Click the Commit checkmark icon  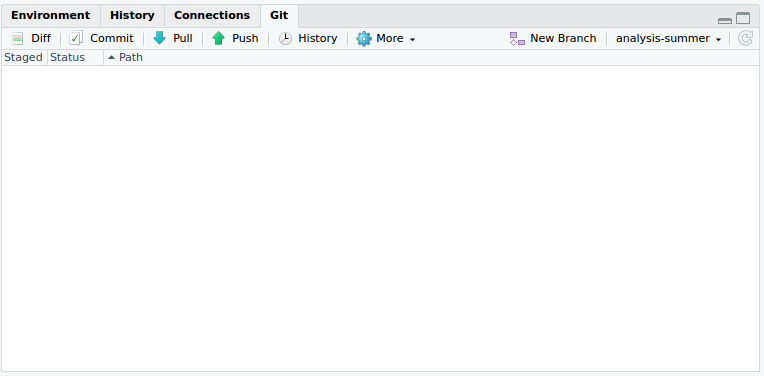pyautogui.click(x=76, y=38)
